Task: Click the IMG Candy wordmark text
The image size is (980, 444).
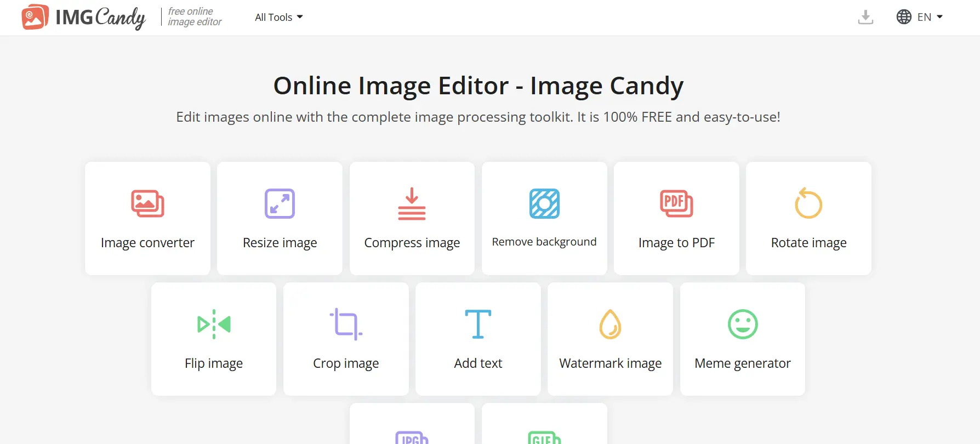Action: coord(101,18)
